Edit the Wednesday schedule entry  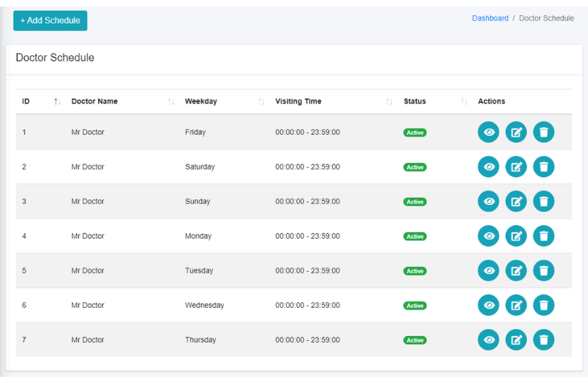(x=516, y=305)
